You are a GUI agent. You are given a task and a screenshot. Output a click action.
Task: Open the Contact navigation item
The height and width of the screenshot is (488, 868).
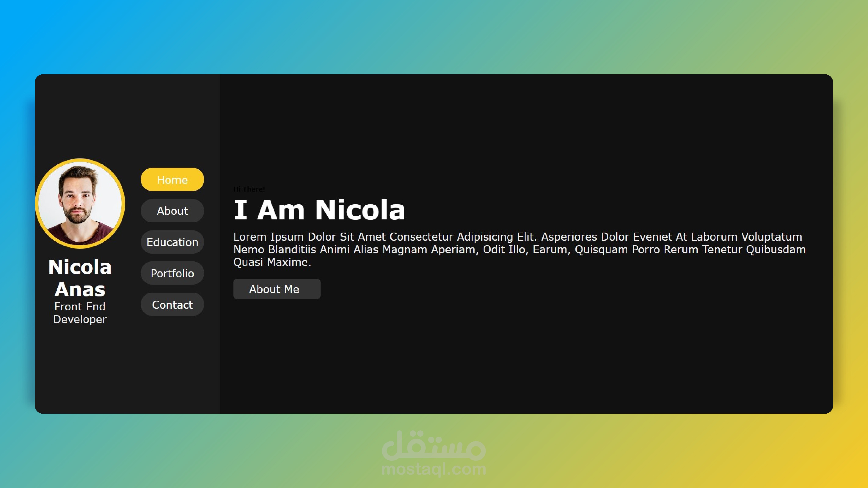tap(172, 305)
